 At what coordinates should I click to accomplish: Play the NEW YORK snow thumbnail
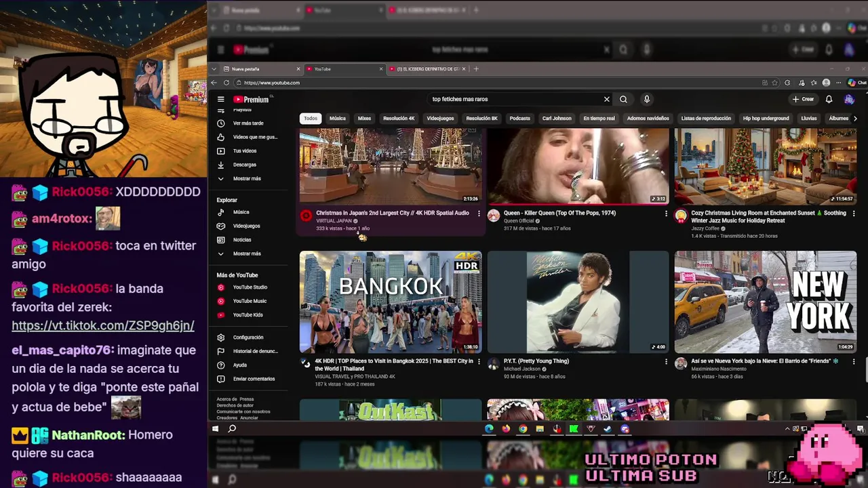766,302
